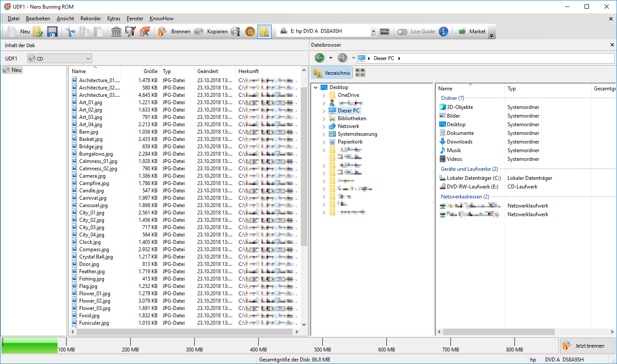Image resolution: width=617 pixels, height=364 pixels.
Task: Click the Brennen burn icon
Action: tap(162, 32)
